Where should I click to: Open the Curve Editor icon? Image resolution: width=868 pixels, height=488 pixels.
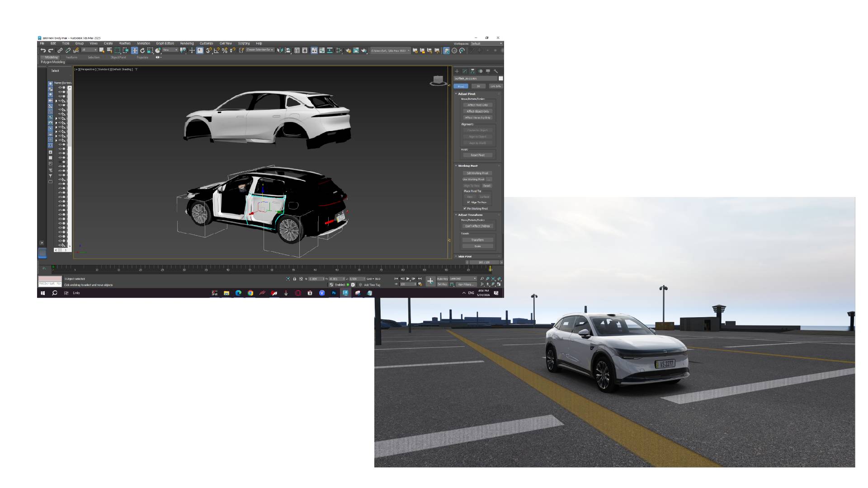click(x=322, y=51)
